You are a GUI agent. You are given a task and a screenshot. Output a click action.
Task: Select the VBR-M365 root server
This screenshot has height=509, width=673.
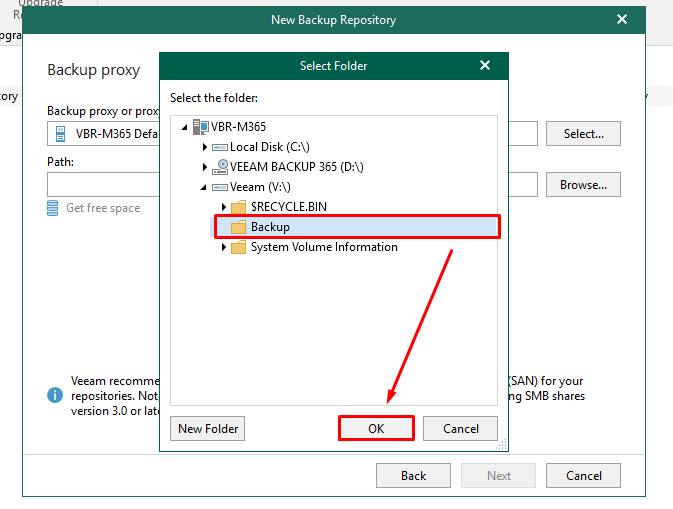(x=238, y=127)
